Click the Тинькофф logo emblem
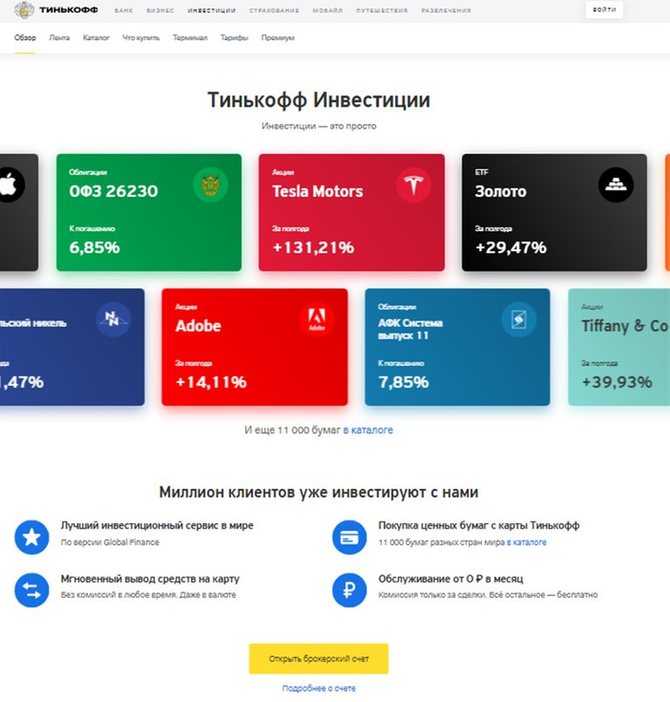This screenshot has height=702, width=670. point(24,10)
